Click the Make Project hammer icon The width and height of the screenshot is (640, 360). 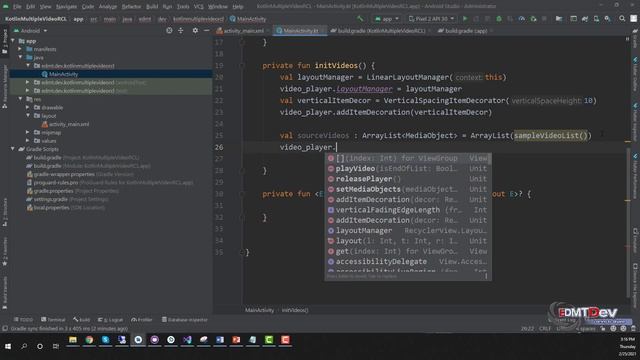[x=360, y=19]
